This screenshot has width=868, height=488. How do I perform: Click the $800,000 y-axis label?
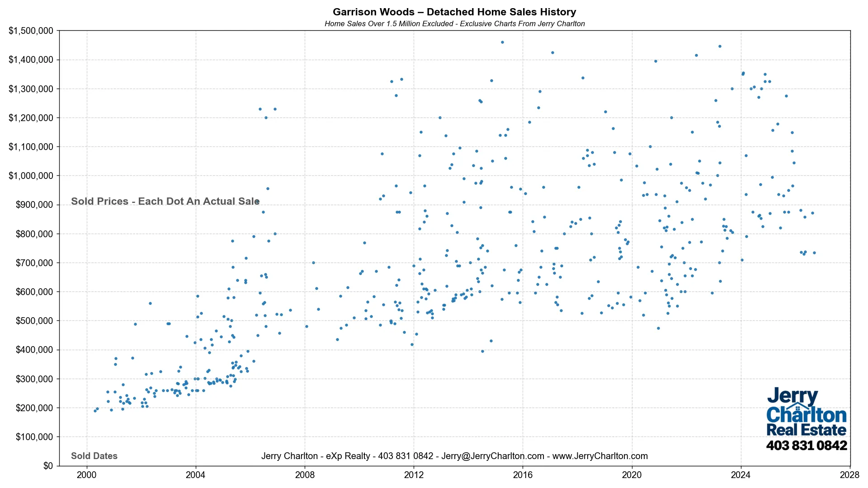(34, 234)
